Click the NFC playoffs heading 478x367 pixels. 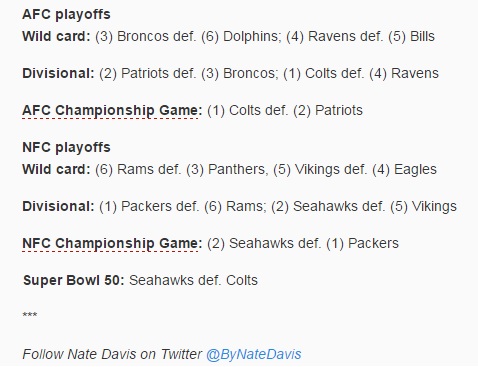[66, 148]
